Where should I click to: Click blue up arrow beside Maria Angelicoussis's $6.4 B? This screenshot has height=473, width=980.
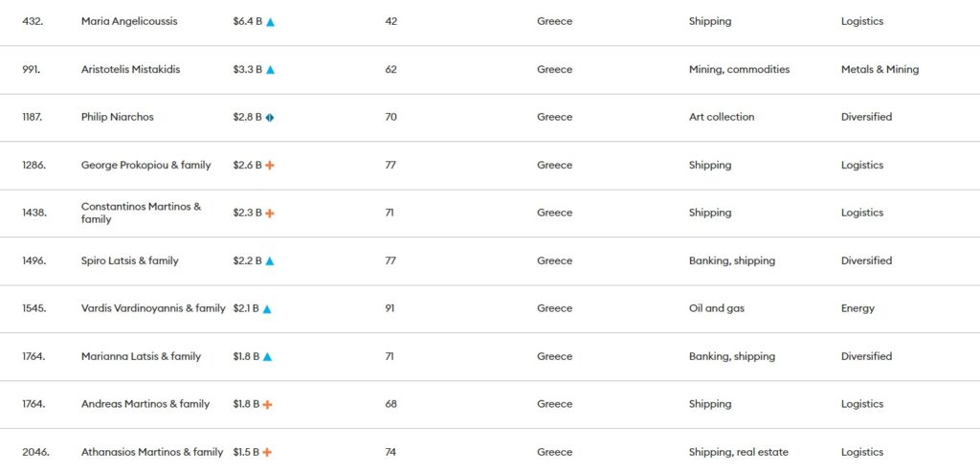[270, 22]
